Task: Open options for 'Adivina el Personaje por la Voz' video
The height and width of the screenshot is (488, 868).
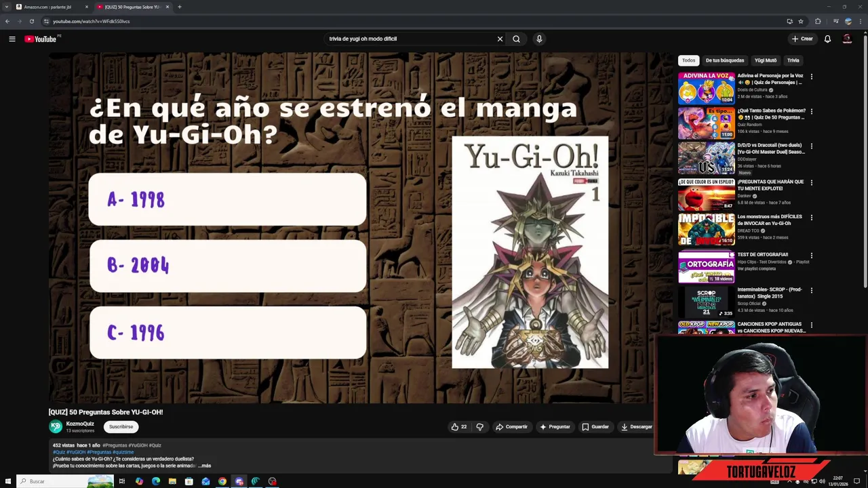Action: [x=811, y=77]
